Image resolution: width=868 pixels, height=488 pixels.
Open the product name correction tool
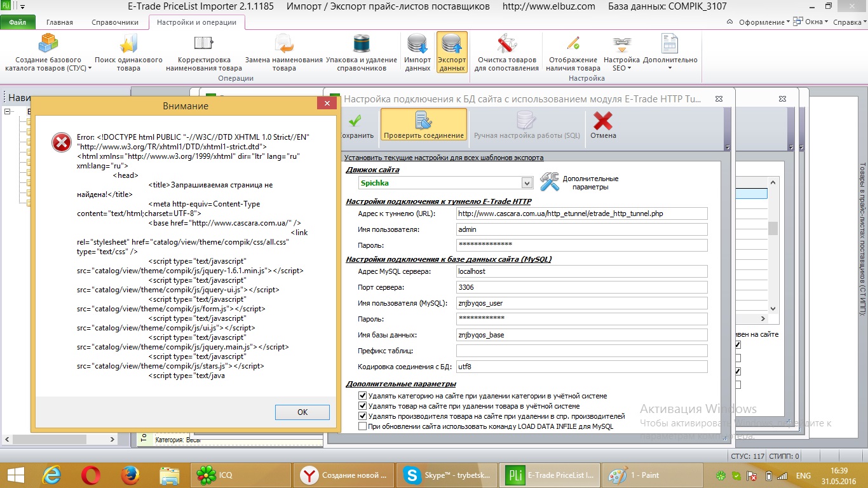(x=204, y=53)
